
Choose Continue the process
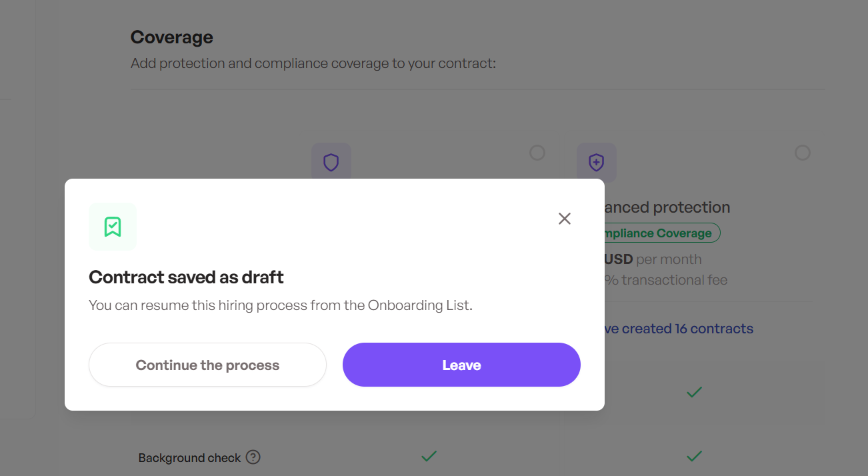(x=207, y=365)
